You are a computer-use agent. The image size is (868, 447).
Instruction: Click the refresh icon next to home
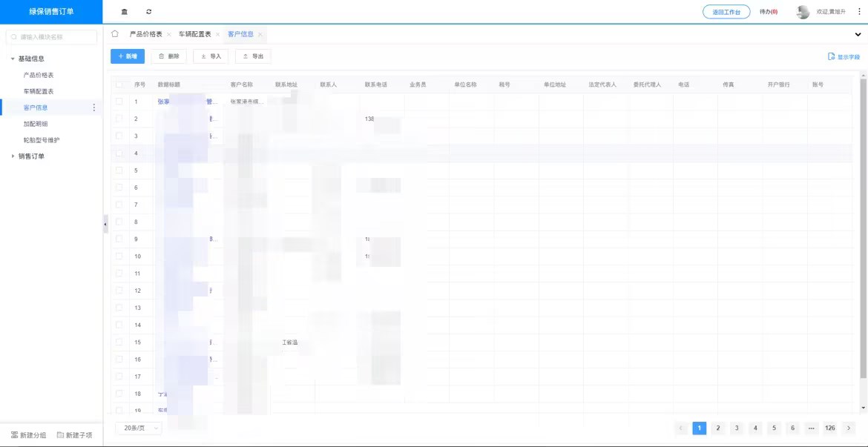click(x=148, y=11)
